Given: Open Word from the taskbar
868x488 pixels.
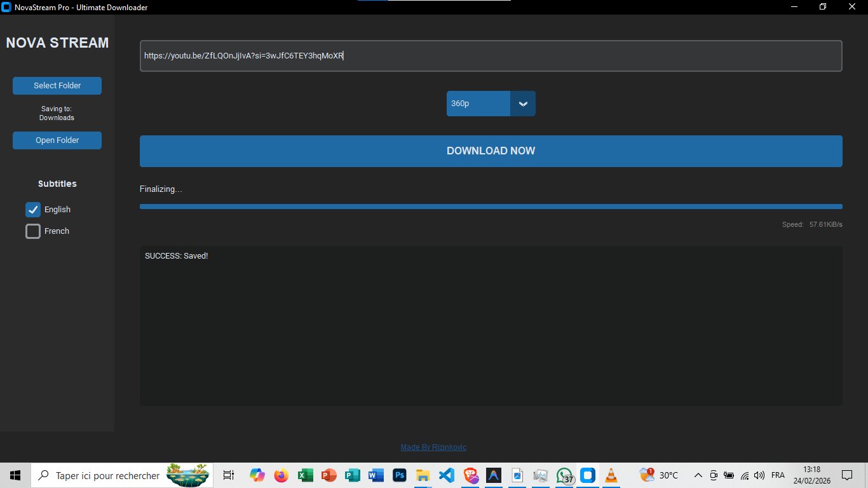Looking at the screenshot, I should coord(376,475).
